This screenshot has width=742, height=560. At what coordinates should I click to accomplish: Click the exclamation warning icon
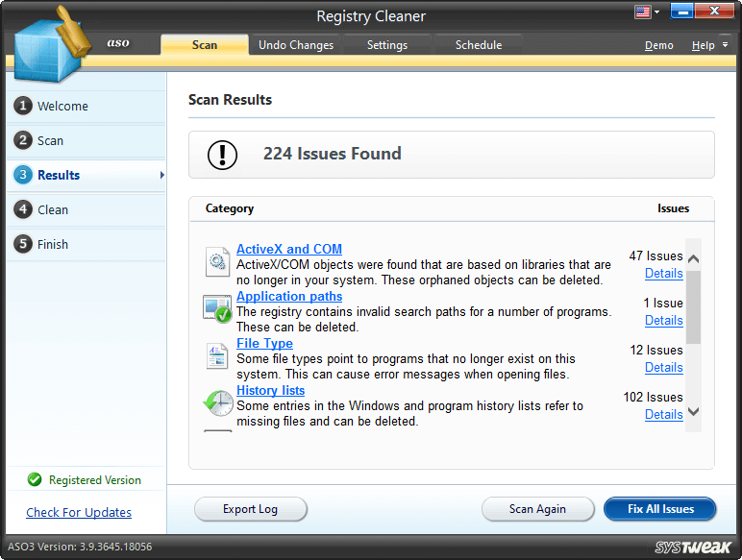(223, 155)
